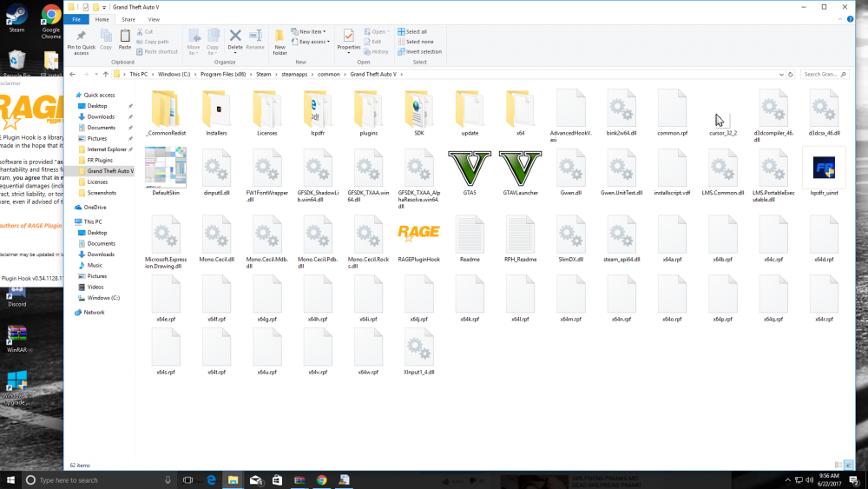Select the GTAVLauncher icon
Image resolution: width=868 pixels, height=489 pixels.
[x=520, y=169]
